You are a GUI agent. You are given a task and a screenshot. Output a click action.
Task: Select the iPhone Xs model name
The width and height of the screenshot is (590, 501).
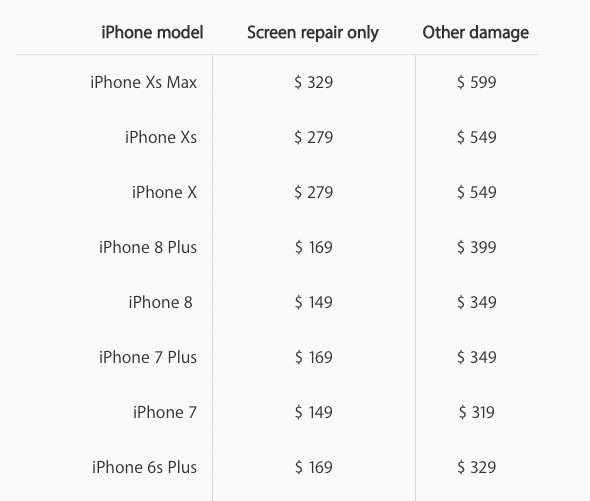(x=161, y=137)
